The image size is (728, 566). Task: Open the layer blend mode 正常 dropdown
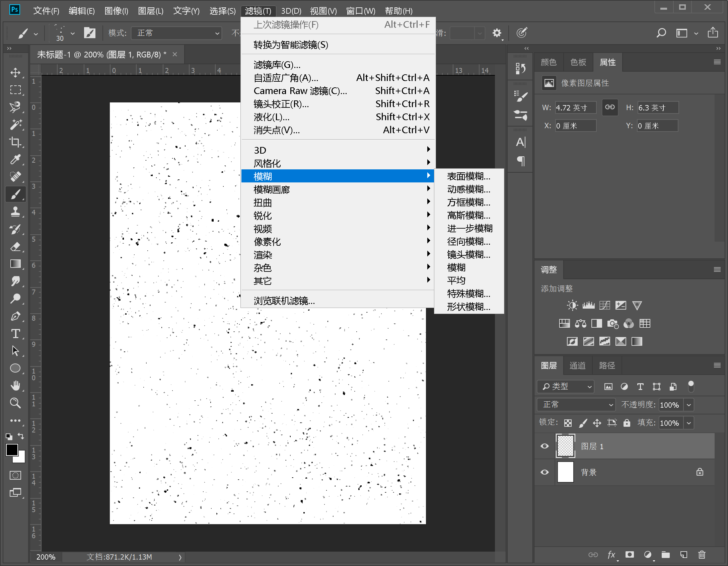tap(576, 405)
